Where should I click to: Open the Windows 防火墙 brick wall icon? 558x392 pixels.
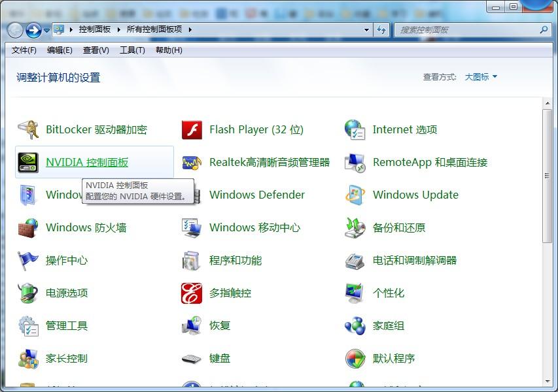coord(28,228)
